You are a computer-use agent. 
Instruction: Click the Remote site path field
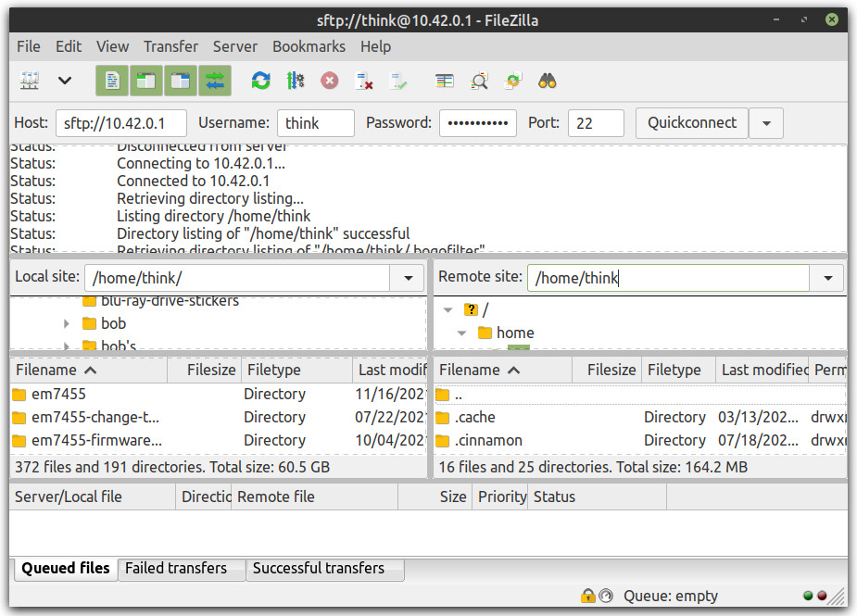coord(668,278)
